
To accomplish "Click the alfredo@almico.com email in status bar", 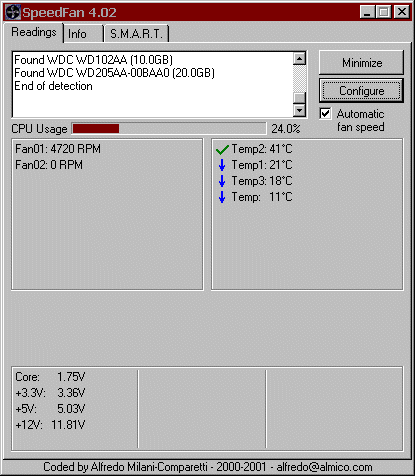I will [x=324, y=467].
